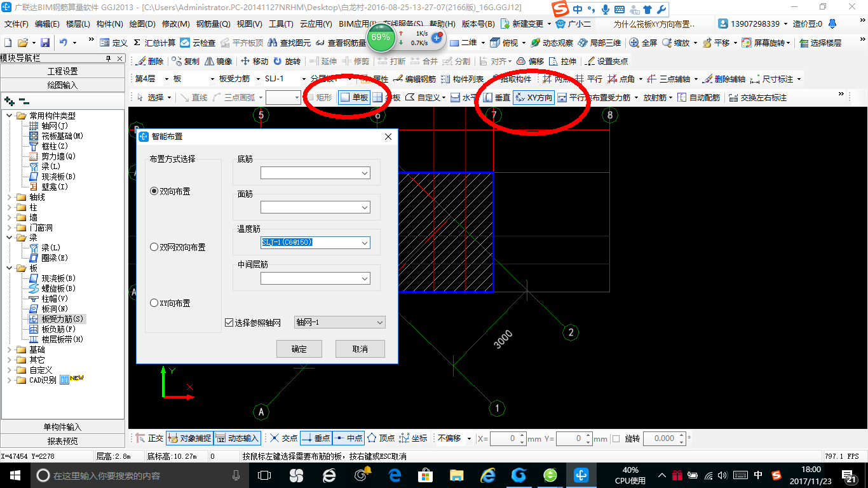Open 构件列表 component list
This screenshot has width=868, height=488.
click(x=462, y=79)
